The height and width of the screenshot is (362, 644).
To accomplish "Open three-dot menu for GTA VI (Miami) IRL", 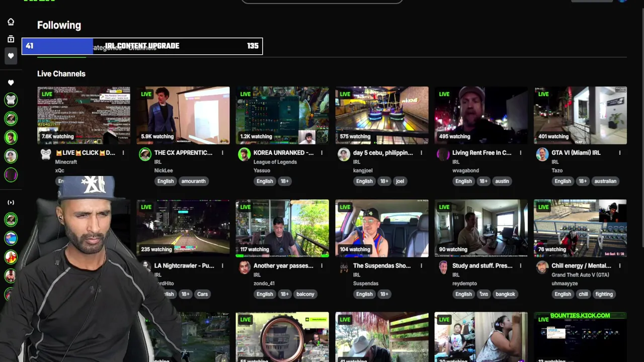I will coord(619,153).
